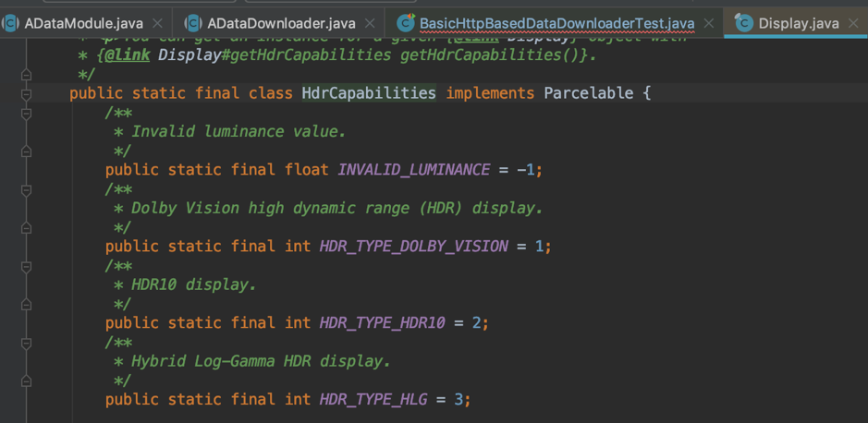Viewport: 868px width, 423px height.
Task: Click the HDR_TYPE_HLG constant
Action: click(x=373, y=399)
